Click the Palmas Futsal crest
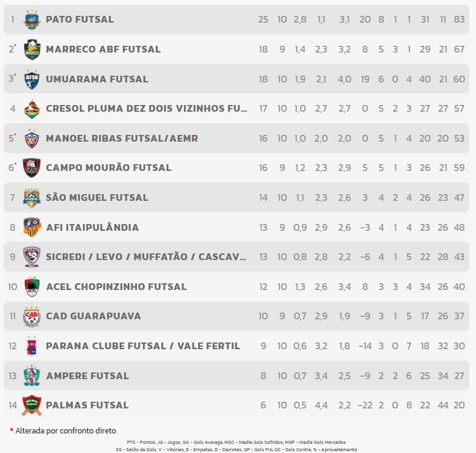476x453 pixels. click(32, 405)
